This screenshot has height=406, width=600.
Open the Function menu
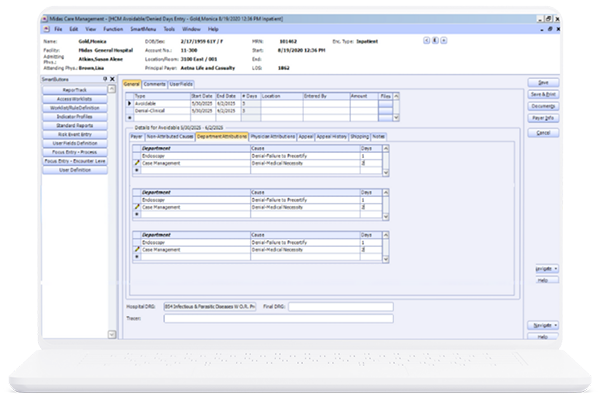(x=113, y=29)
